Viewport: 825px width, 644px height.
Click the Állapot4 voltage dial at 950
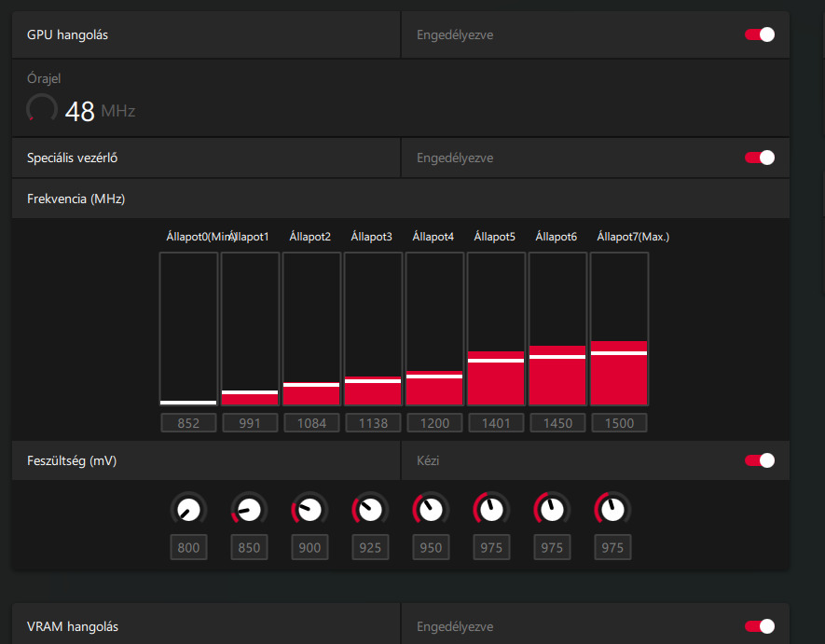click(x=431, y=510)
